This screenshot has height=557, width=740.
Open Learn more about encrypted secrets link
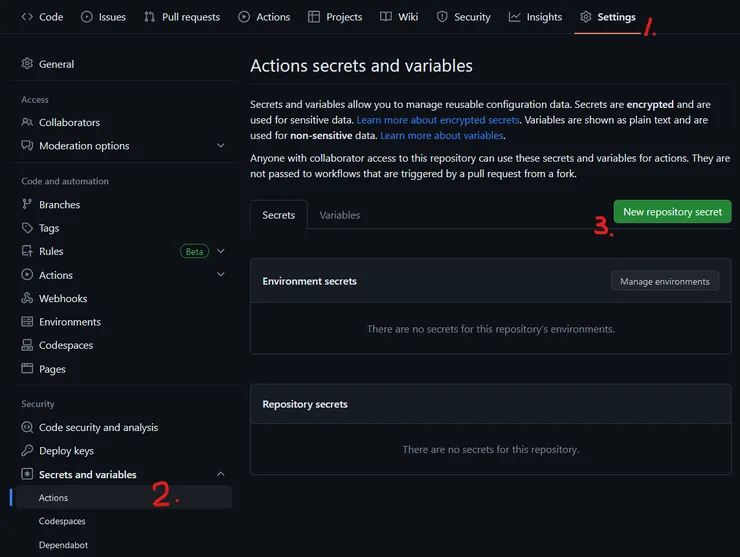click(x=438, y=120)
